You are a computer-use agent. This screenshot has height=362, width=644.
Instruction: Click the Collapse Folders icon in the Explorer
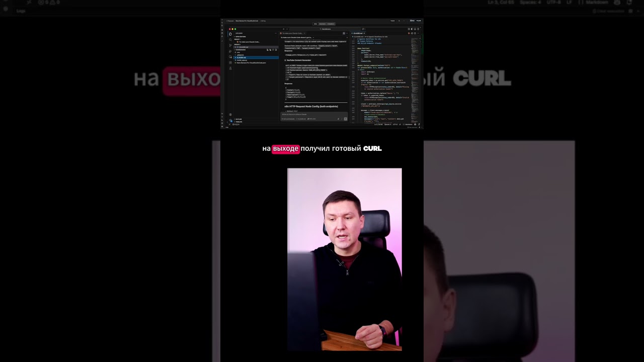[x=276, y=50]
